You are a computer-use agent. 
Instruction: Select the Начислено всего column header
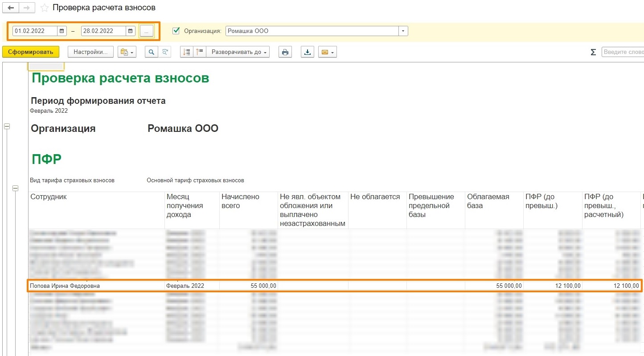coord(249,210)
